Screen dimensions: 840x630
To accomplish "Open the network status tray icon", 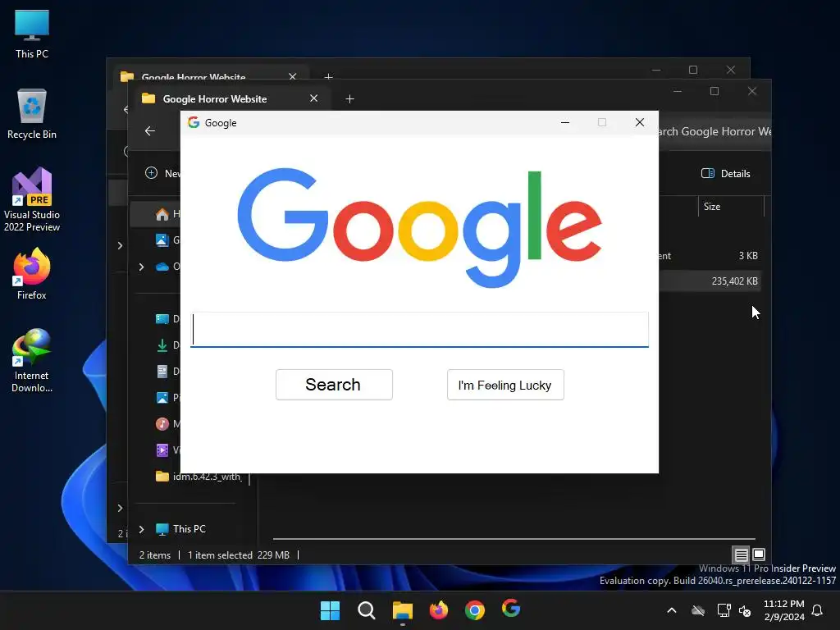I will 724,610.
